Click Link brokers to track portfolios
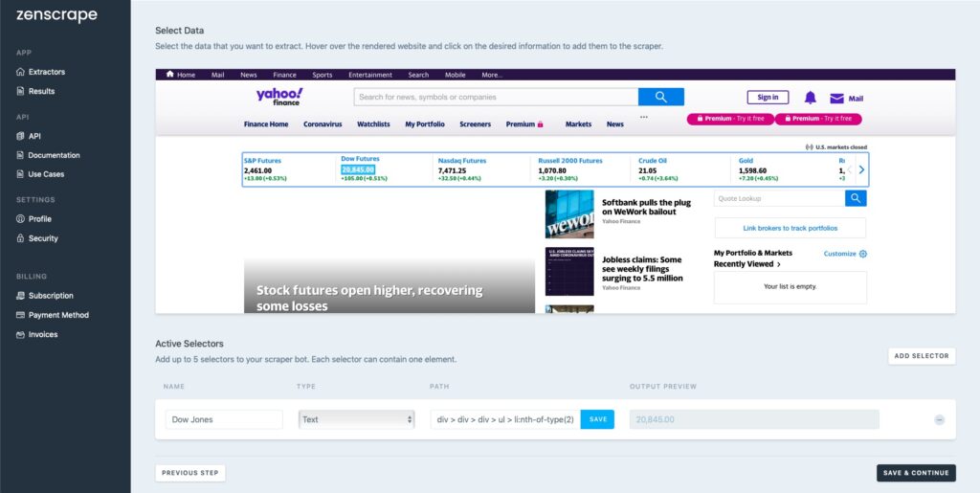980x493 pixels. [790, 228]
